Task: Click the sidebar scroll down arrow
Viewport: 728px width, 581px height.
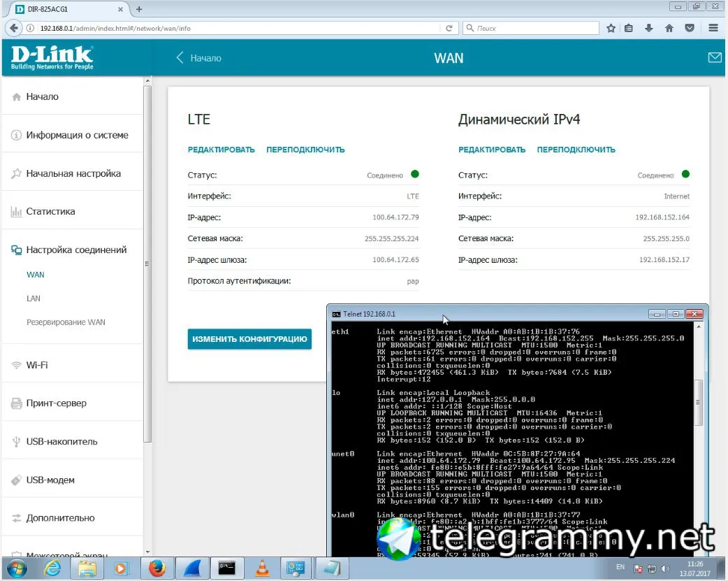Action: click(x=147, y=552)
